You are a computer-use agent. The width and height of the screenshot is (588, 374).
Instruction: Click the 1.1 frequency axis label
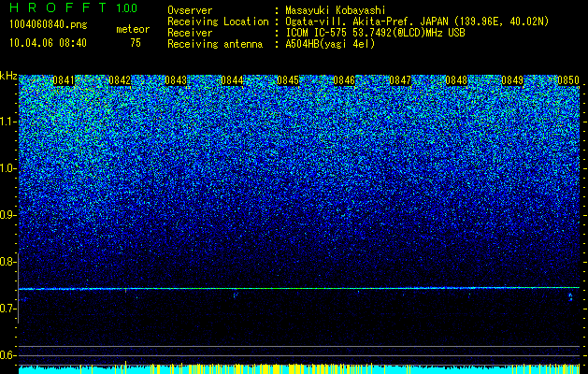(7, 122)
